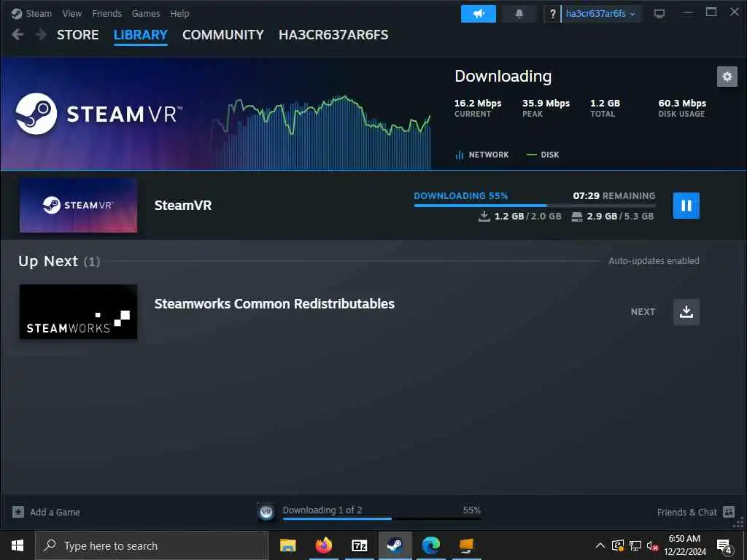Click Steamworks Common Redistributables title
The width and height of the screenshot is (747, 560).
(274, 304)
